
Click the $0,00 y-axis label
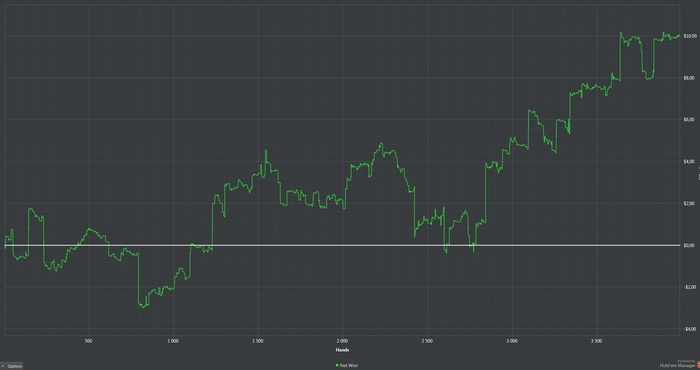tap(688, 245)
